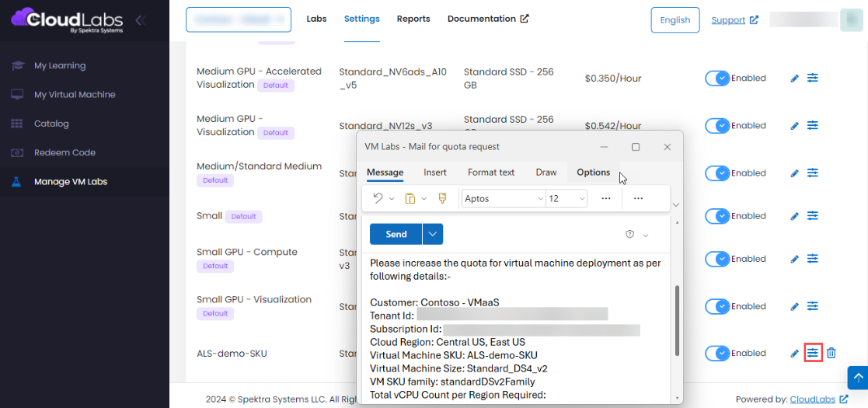Click the My Learning graduation cap icon
This screenshot has width=868, height=408.
point(17,66)
